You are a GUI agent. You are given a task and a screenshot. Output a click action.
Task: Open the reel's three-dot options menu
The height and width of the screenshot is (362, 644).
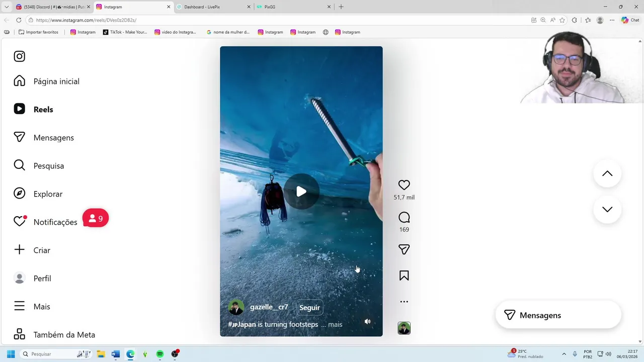tap(404, 302)
